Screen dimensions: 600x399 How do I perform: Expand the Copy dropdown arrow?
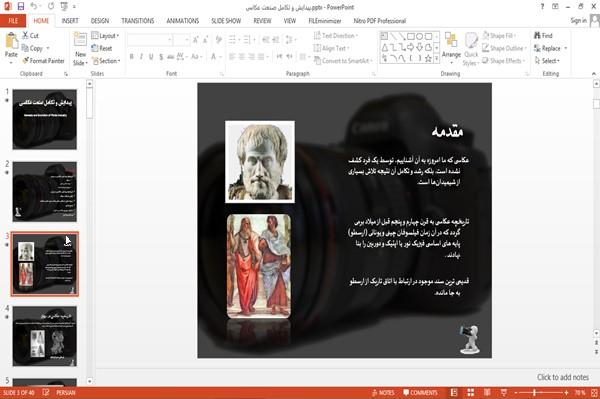[48, 48]
